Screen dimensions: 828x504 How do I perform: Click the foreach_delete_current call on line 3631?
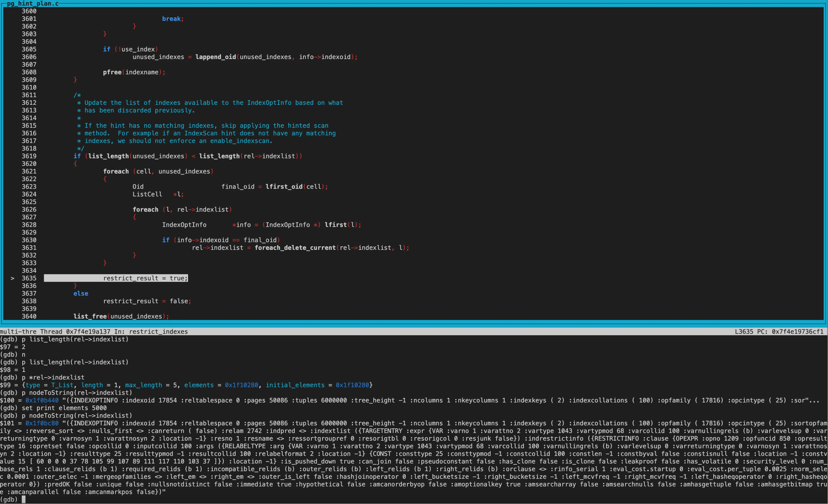click(295, 248)
